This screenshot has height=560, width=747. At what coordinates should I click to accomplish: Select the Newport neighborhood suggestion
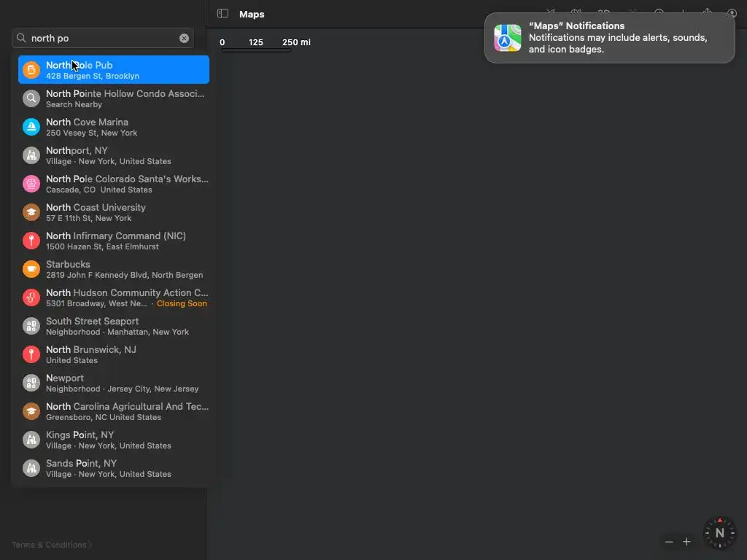pyautogui.click(x=113, y=383)
